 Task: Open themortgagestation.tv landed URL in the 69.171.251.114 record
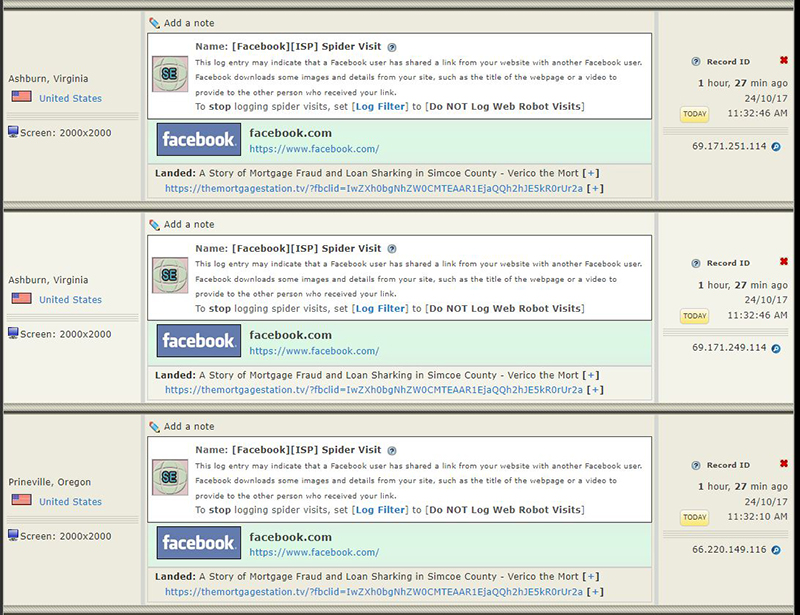click(374, 188)
